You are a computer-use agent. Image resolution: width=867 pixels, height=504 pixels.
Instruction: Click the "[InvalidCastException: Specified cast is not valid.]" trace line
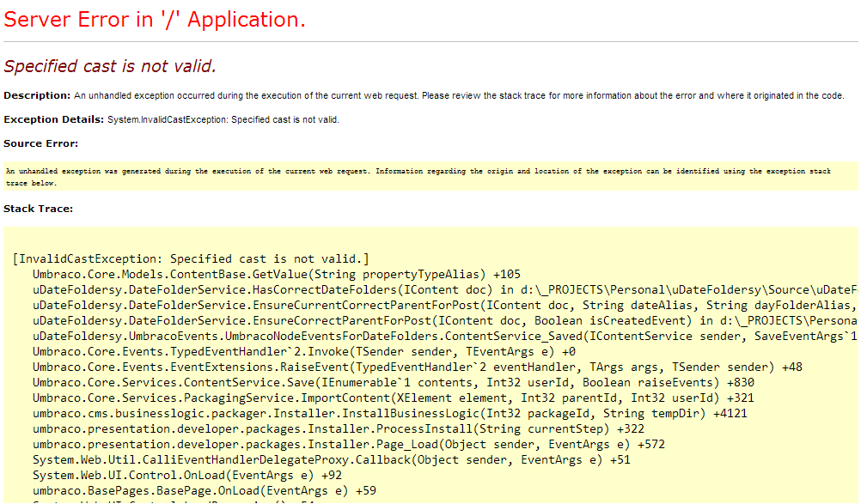(x=191, y=258)
